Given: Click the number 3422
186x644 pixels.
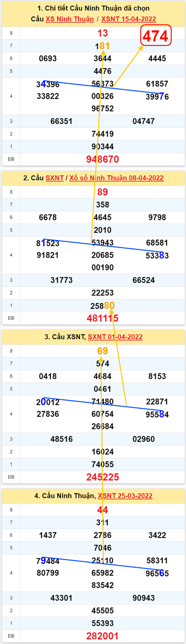Looking at the screenshot, I should click(157, 535).
